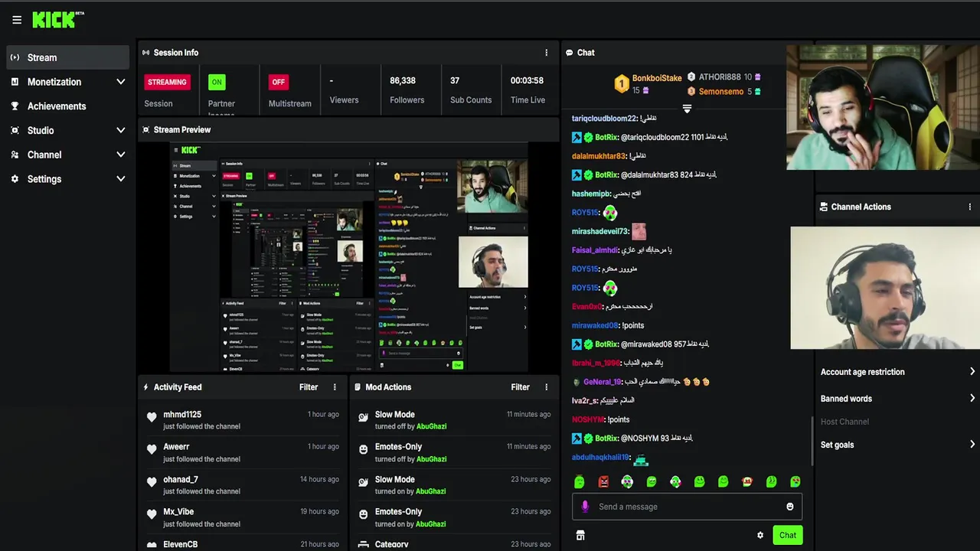This screenshot has width=980, height=551.
Task: Expand the Monetization sidebar section
Action: click(x=120, y=82)
